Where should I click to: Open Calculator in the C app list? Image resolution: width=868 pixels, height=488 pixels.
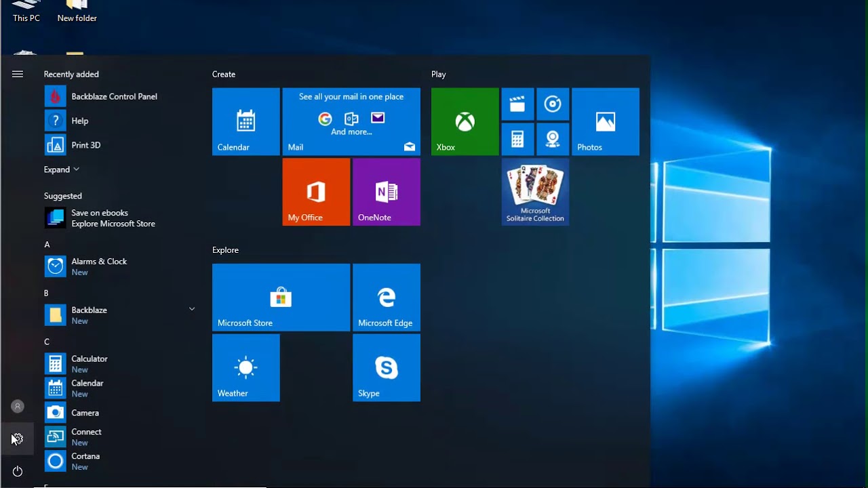pos(120,364)
